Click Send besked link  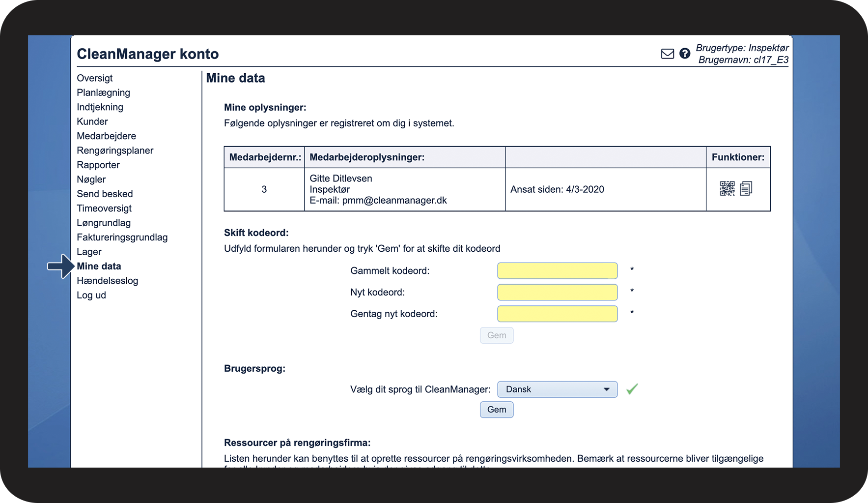click(105, 194)
